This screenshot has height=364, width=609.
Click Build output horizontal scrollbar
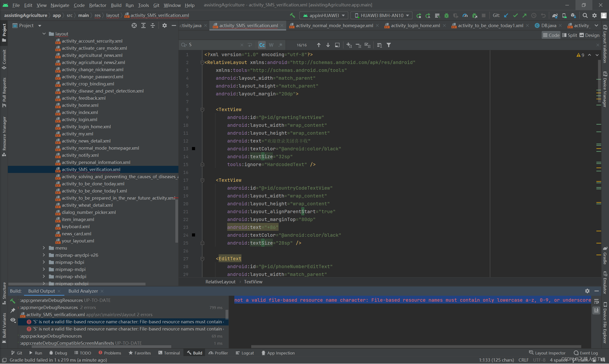coord(416,347)
